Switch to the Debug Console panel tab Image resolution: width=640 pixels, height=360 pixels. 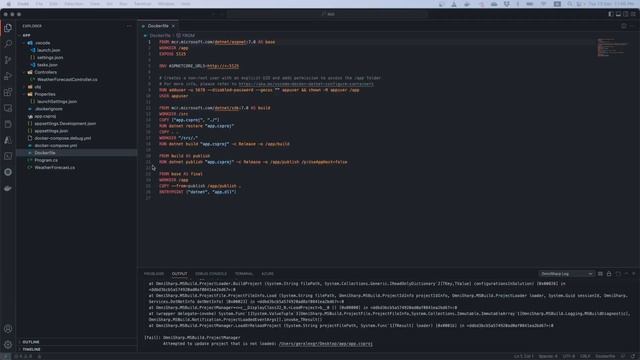211,274
